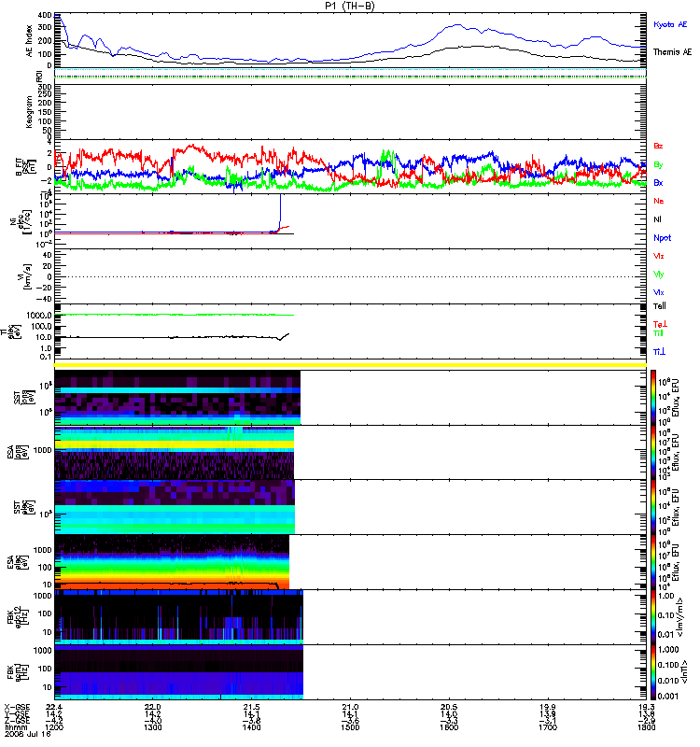The width and height of the screenshot is (700, 747).
Task: Click the blue "Ti⊥" temperature legend label
Action: point(659,352)
